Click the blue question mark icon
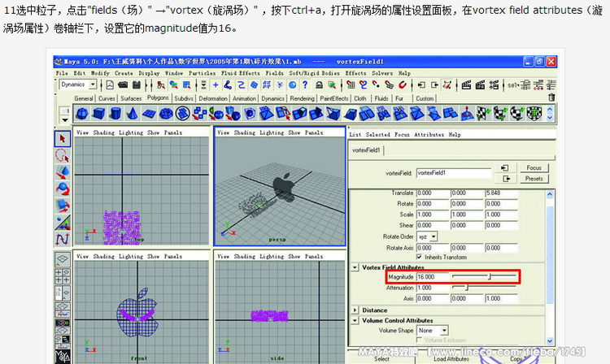Image resolution: width=610 pixels, height=364 pixels. [x=305, y=84]
